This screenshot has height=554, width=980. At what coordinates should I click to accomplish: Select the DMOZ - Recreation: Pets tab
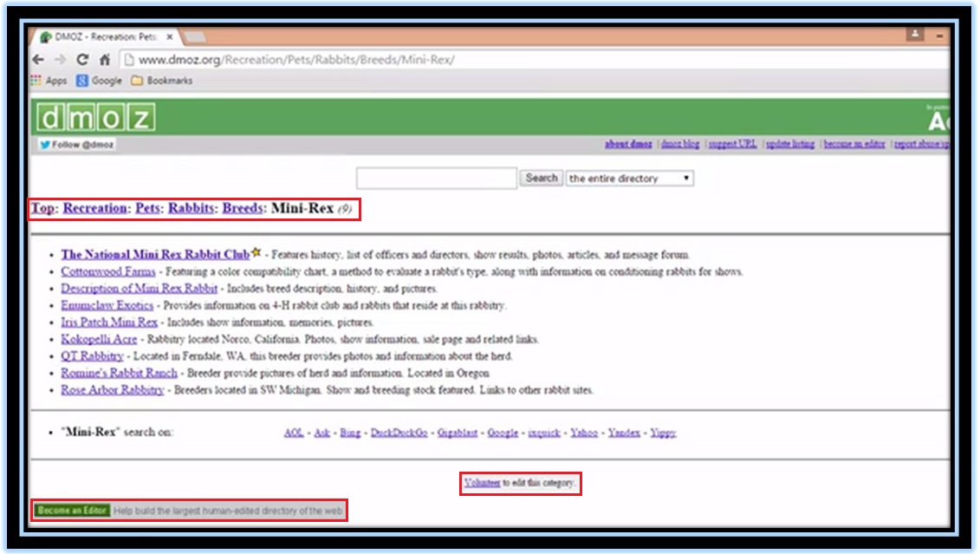coord(105,37)
